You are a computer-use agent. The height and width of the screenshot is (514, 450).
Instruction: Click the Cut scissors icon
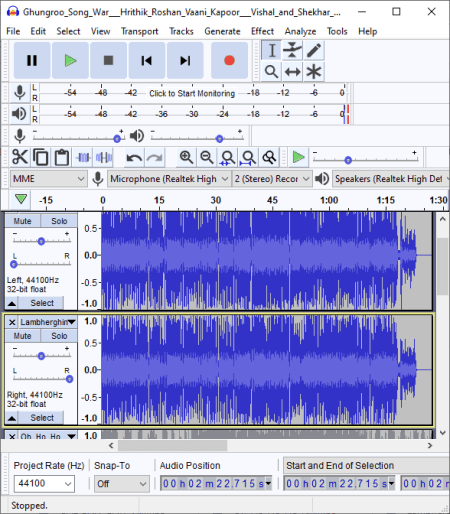[x=20, y=157]
